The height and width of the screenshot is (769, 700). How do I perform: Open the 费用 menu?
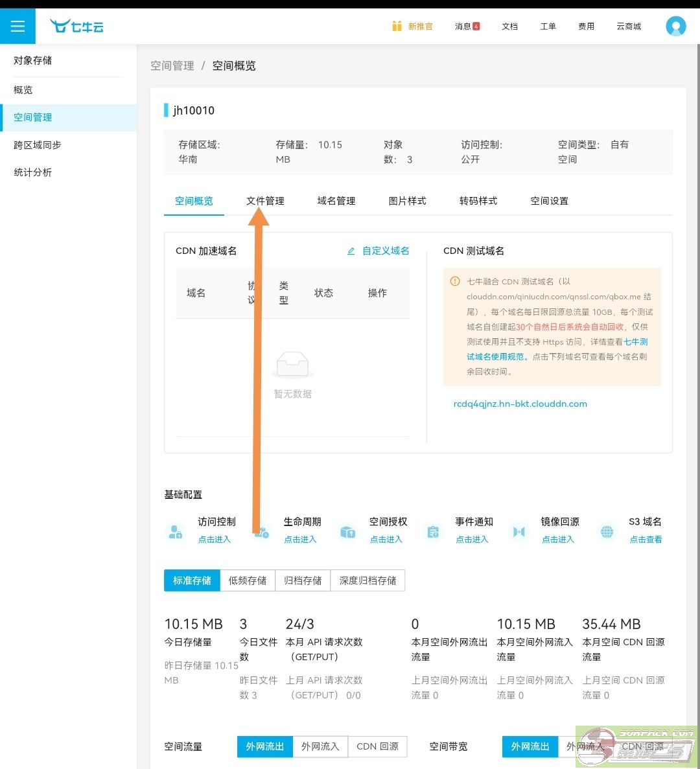pyautogui.click(x=586, y=27)
